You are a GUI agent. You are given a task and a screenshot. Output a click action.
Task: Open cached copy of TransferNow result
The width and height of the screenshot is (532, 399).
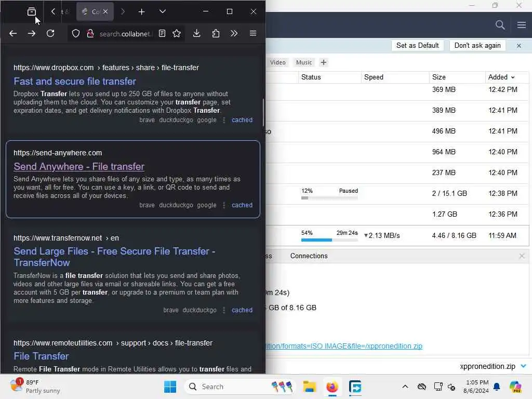[x=242, y=310]
